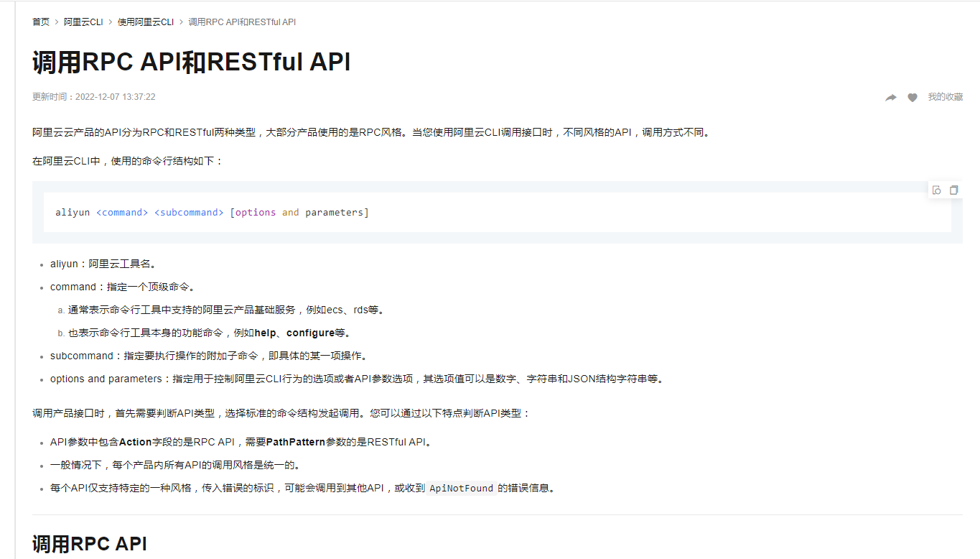Click <command> in the code block
980x559 pixels.
(122, 213)
